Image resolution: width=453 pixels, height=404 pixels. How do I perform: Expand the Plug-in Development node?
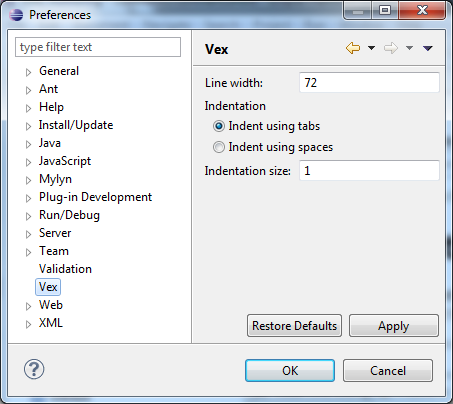coord(29,198)
